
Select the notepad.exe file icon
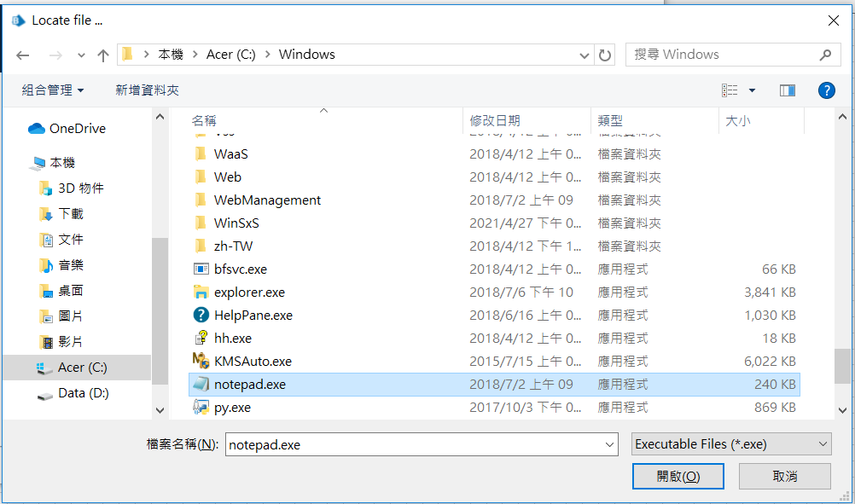(201, 384)
